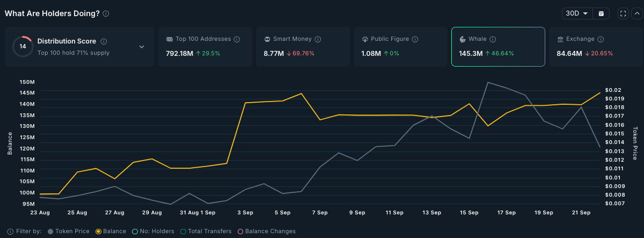Click info icon next to Distribution Score
Image resolution: width=644 pixels, height=238 pixels.
104,41
